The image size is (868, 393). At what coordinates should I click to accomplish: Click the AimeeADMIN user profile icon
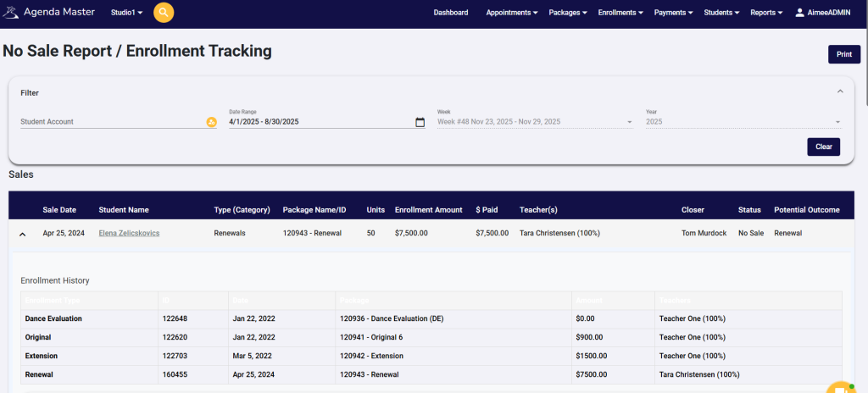click(x=799, y=13)
